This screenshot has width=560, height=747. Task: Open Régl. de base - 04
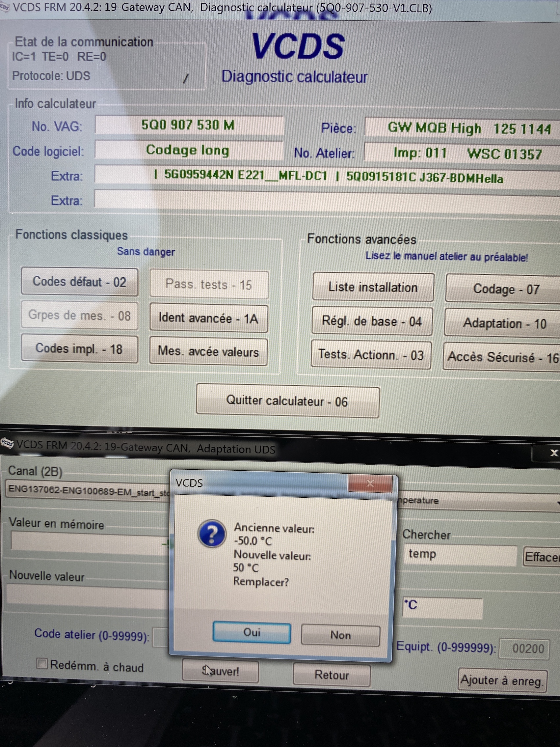(372, 321)
